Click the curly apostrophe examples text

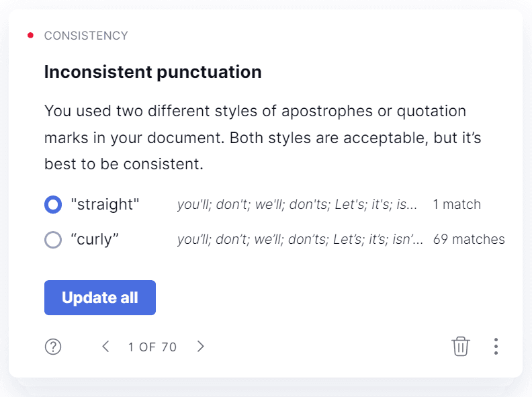[x=300, y=239]
